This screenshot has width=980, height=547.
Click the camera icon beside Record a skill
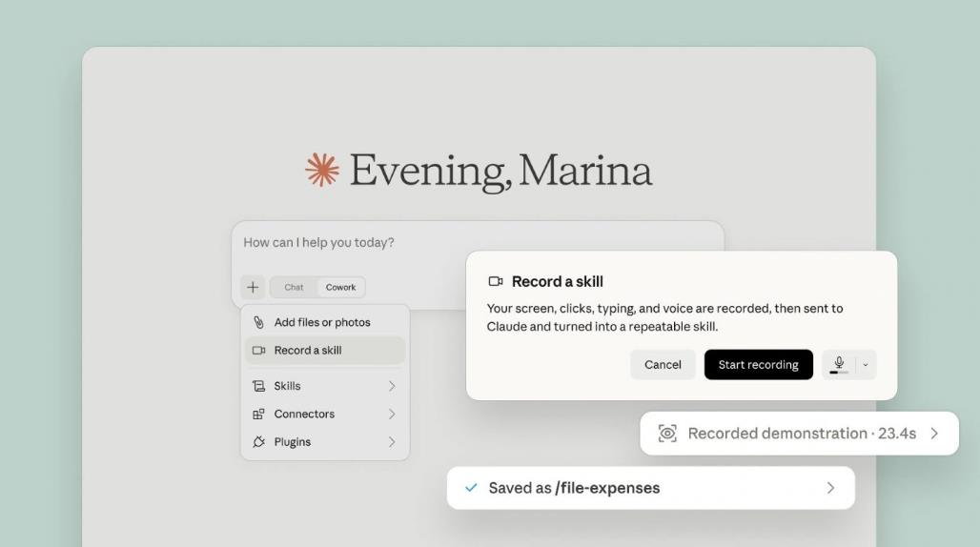tap(258, 351)
